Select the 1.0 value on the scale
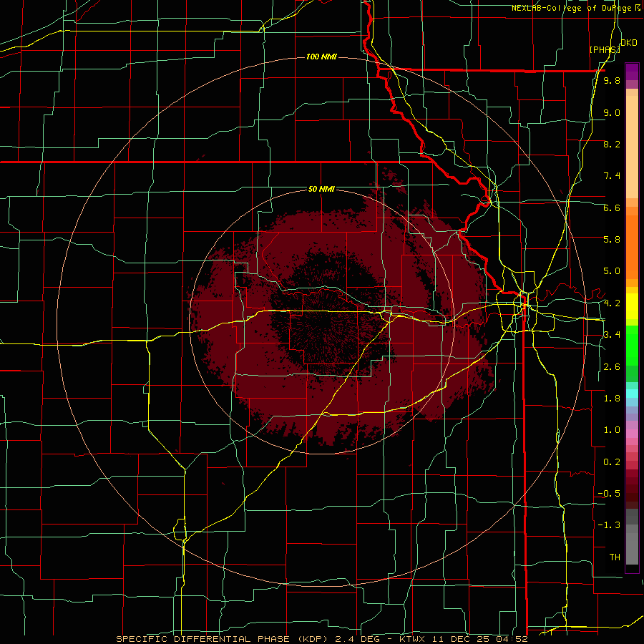Viewport: 644px width, 644px height. [x=612, y=430]
